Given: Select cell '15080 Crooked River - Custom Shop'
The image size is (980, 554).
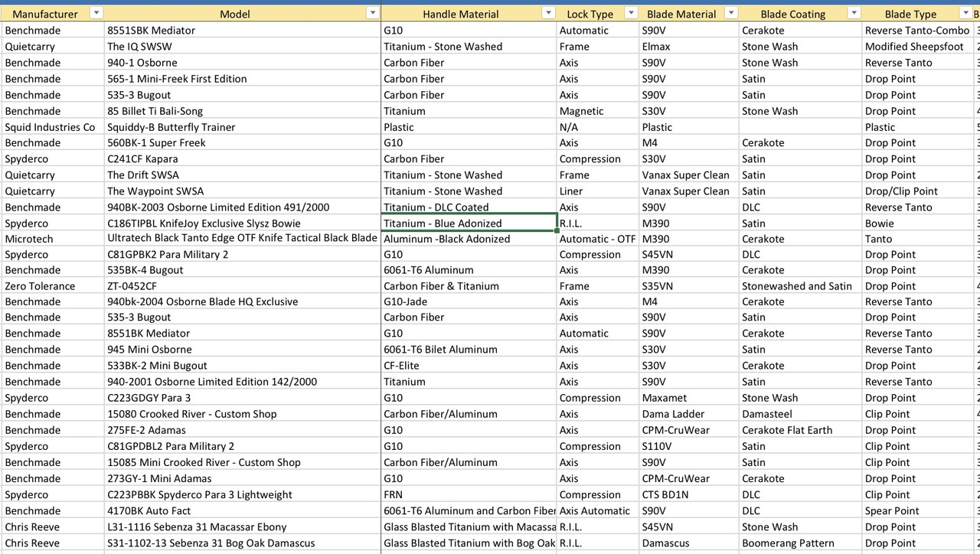Looking at the screenshot, I should [243, 414].
